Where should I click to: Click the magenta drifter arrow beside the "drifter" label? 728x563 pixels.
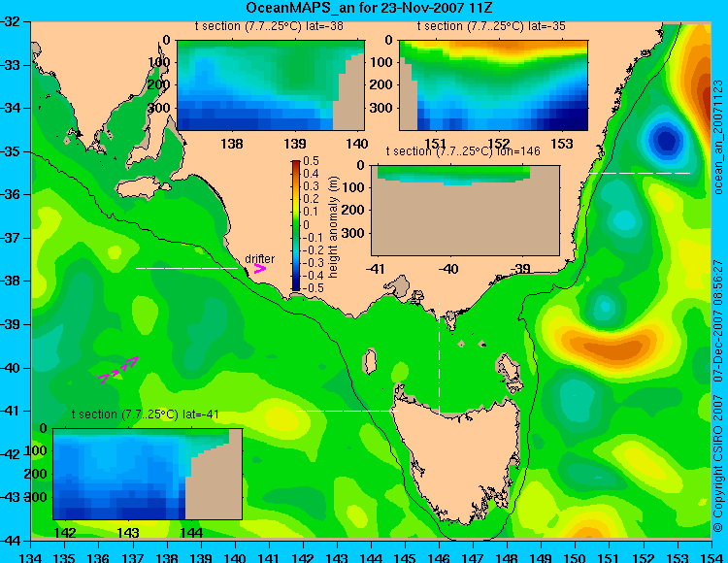tap(259, 268)
